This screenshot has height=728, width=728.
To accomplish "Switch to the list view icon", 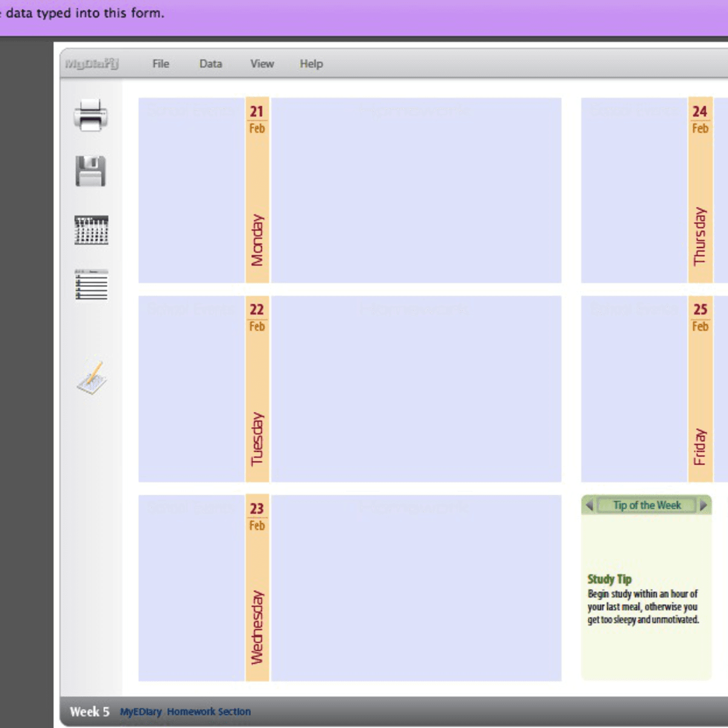I will click(91, 285).
